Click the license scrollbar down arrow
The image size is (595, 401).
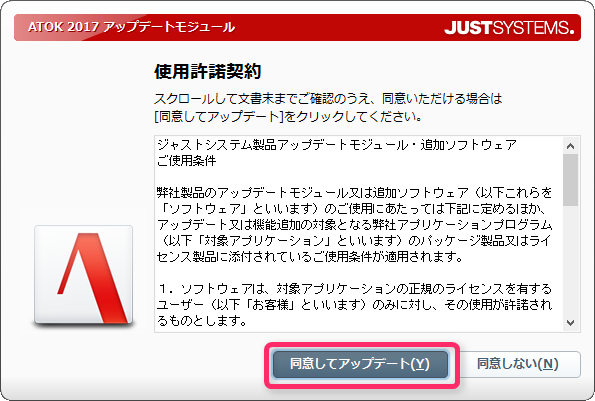coord(570,323)
